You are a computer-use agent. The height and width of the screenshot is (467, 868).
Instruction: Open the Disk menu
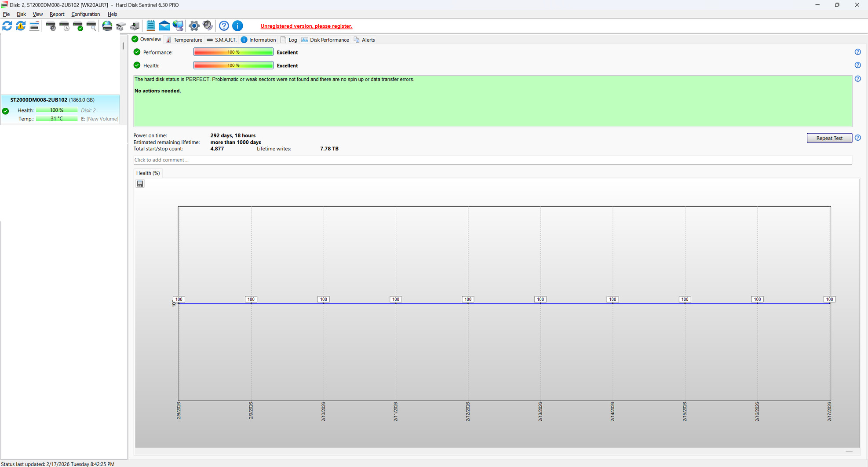(x=21, y=14)
